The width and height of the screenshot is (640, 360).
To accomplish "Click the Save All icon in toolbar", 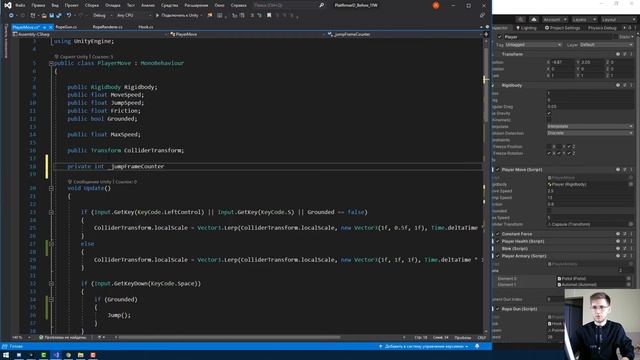I will 59,16.
